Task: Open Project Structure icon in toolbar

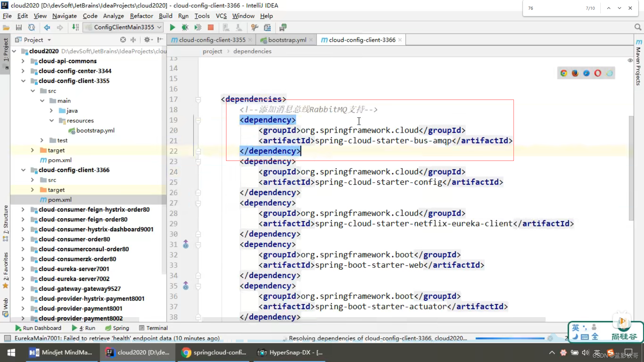Action: [267, 27]
